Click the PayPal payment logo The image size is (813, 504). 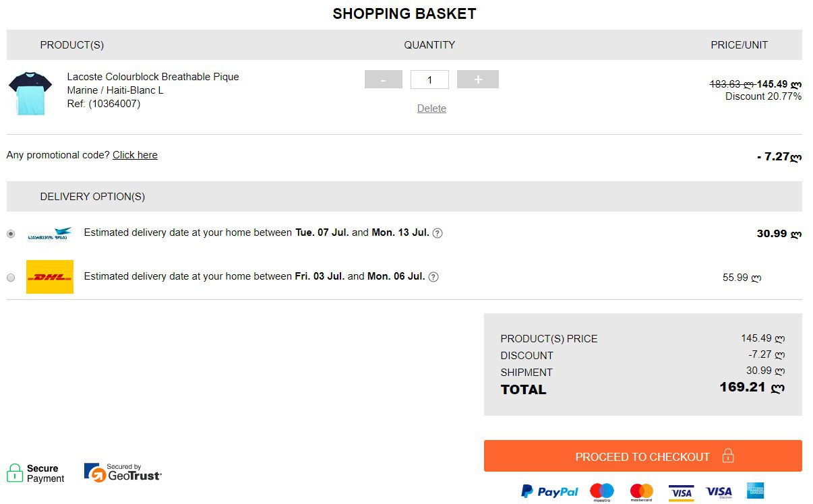click(x=549, y=491)
